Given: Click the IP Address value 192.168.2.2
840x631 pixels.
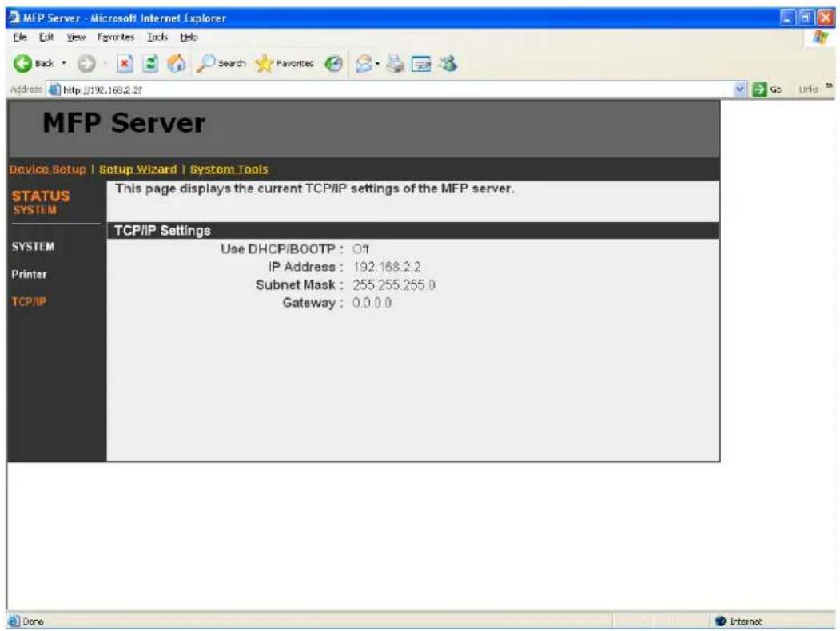Looking at the screenshot, I should 387,267.
